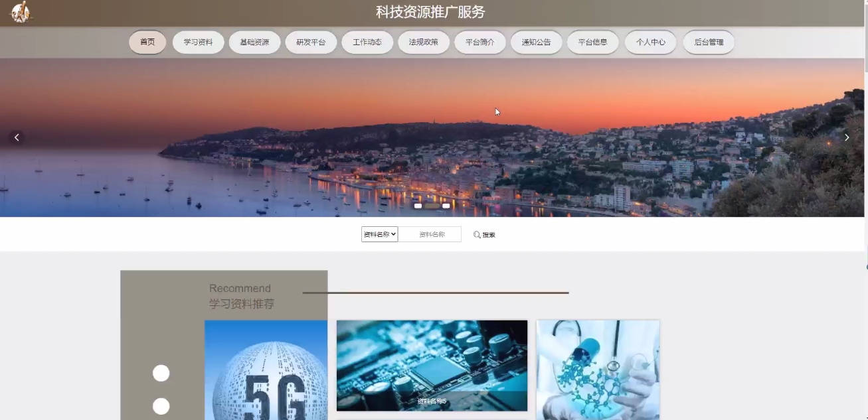Open the 法规政策 menu item

[424, 42]
